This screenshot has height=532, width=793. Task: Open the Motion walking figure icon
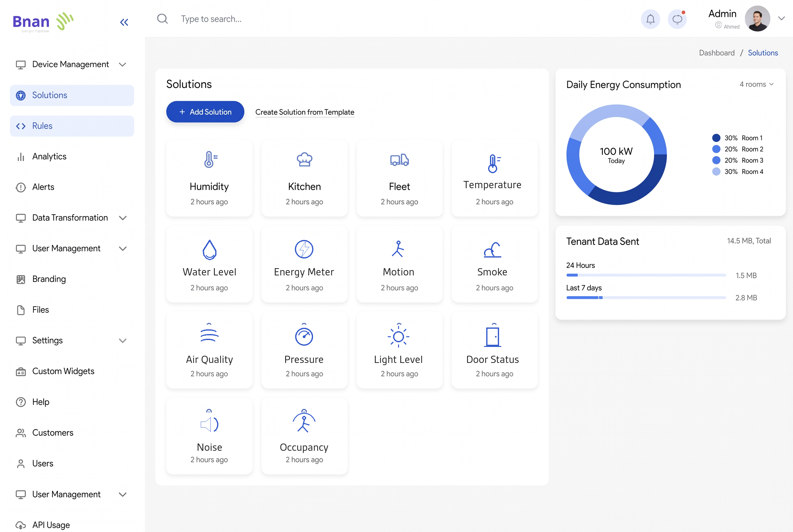pyautogui.click(x=398, y=249)
